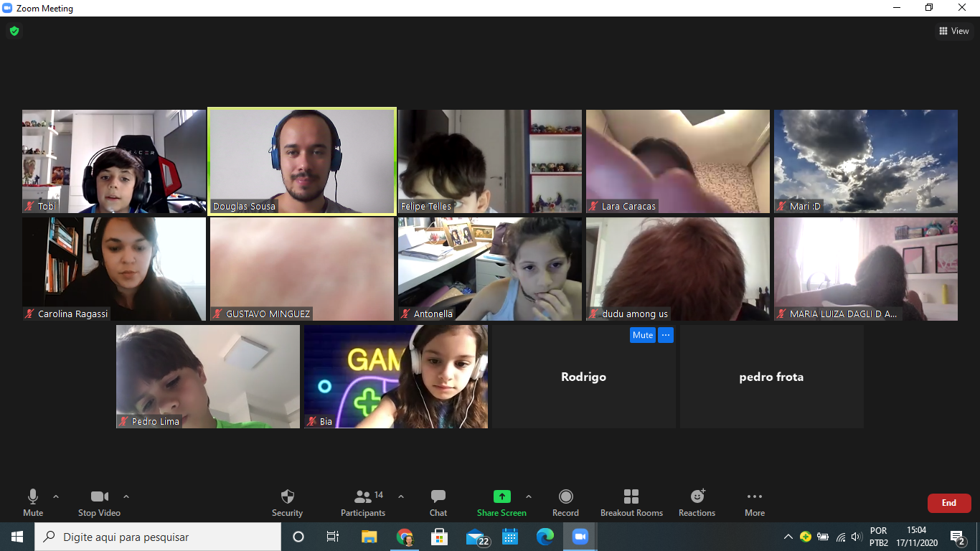Open Breakout Rooms

click(631, 502)
